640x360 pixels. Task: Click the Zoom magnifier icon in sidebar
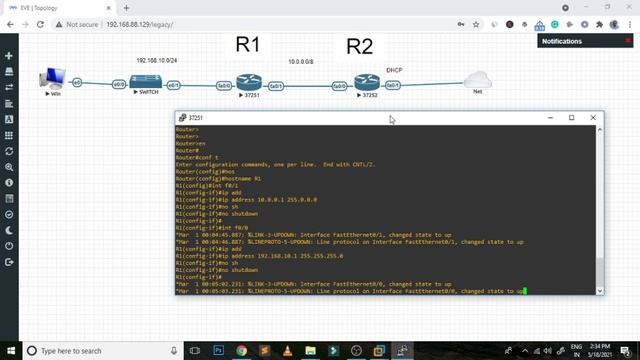click(9, 167)
